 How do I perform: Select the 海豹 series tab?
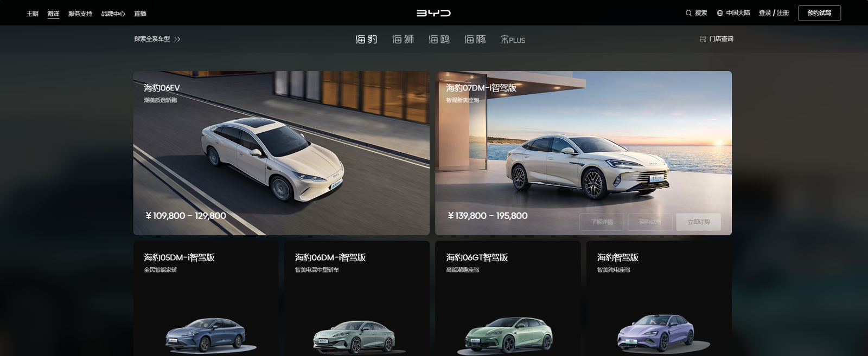[366, 39]
